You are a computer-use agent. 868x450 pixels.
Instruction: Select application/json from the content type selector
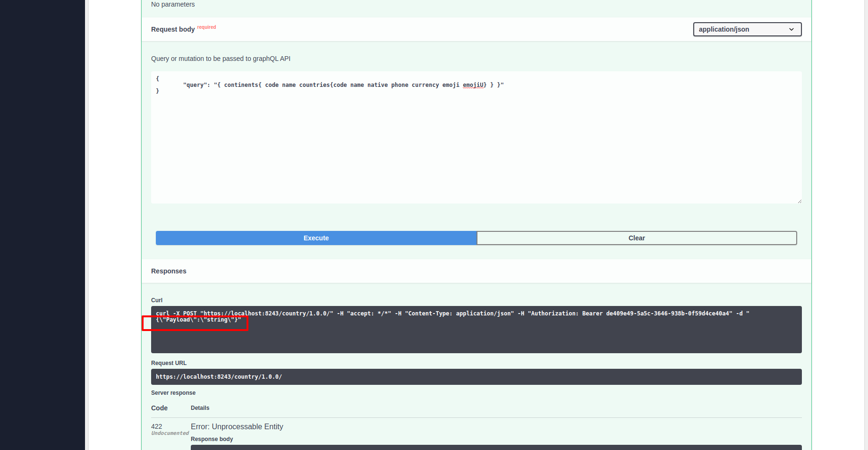pos(747,29)
